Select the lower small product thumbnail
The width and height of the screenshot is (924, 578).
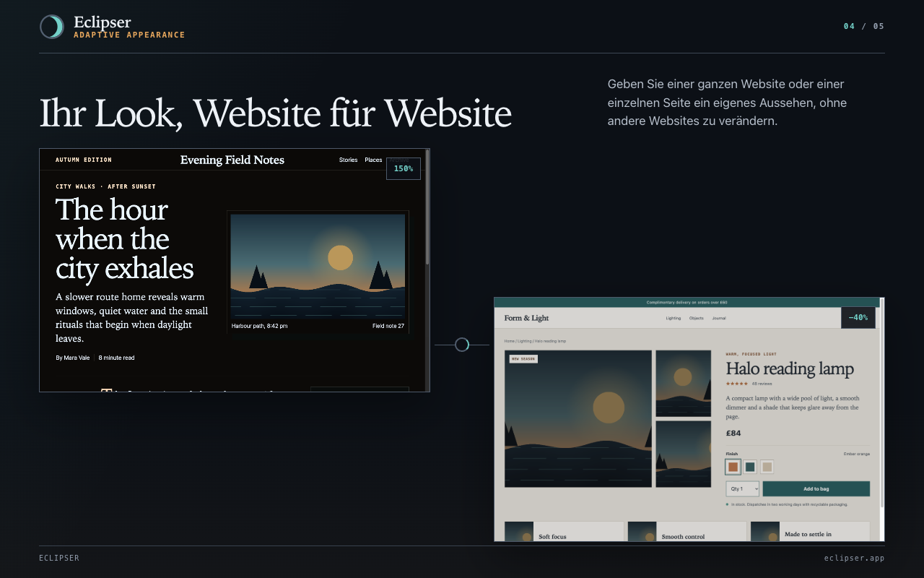point(683,454)
